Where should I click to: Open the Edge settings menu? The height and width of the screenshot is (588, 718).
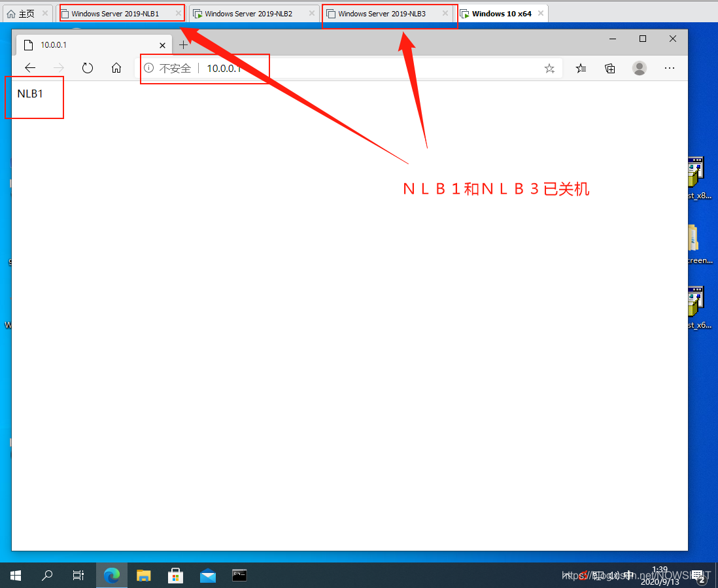click(x=669, y=68)
